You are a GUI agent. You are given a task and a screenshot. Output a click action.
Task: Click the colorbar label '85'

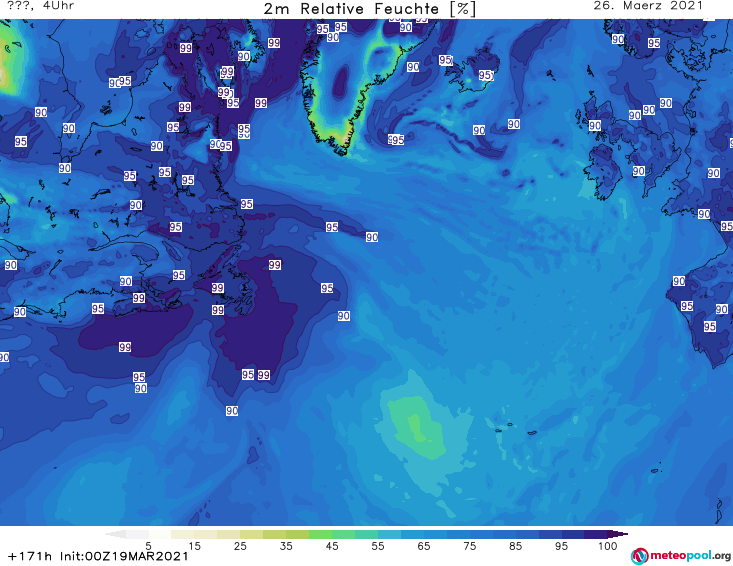(x=515, y=546)
